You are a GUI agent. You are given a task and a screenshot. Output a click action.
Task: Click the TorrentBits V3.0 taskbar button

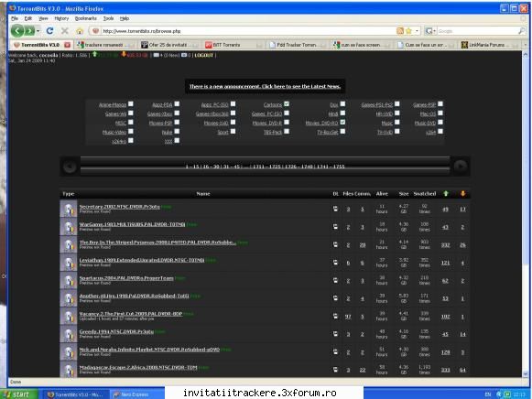[75, 394]
